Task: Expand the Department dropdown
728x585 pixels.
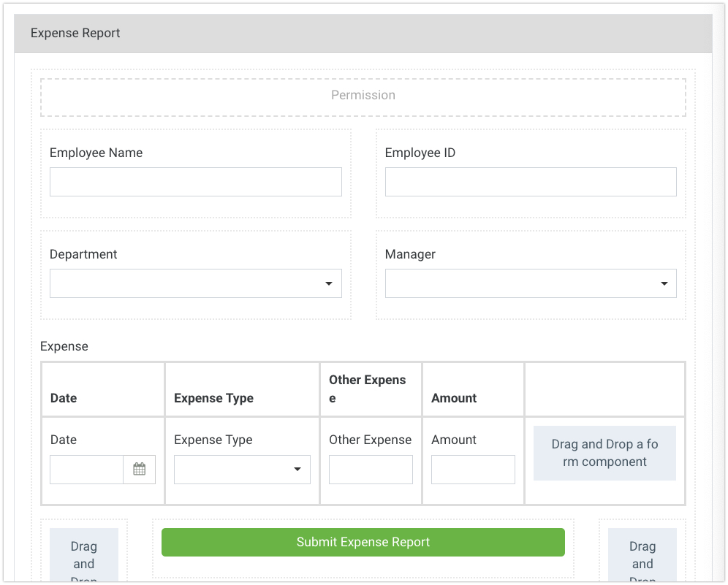Action: tap(195, 283)
